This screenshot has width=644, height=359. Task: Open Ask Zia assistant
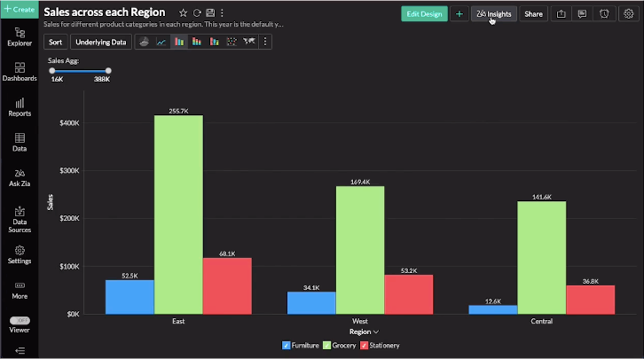pyautogui.click(x=20, y=178)
